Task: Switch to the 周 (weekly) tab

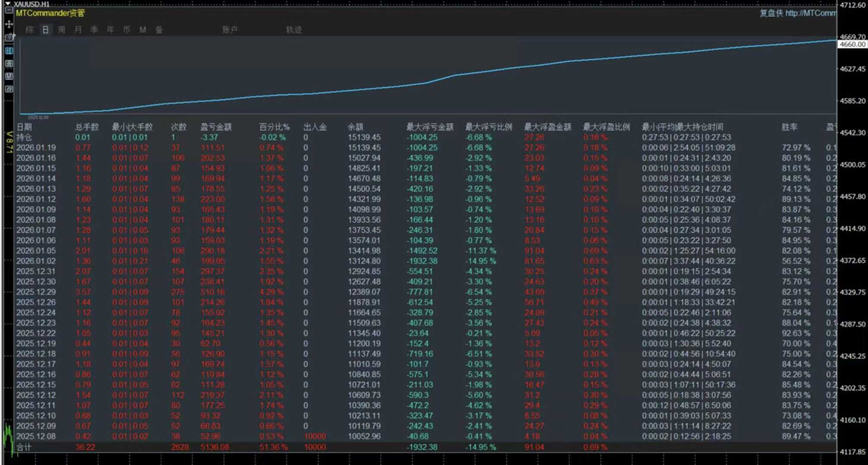Action: pos(62,30)
